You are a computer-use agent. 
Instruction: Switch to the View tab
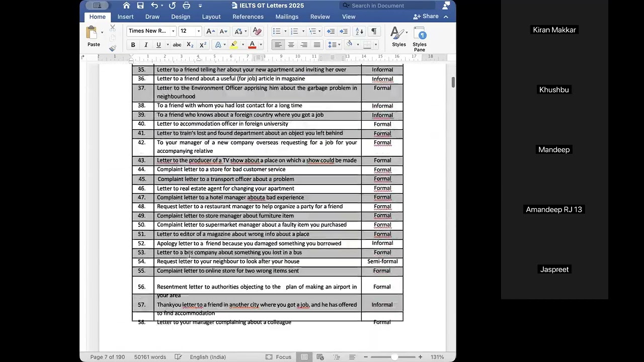[x=349, y=17]
